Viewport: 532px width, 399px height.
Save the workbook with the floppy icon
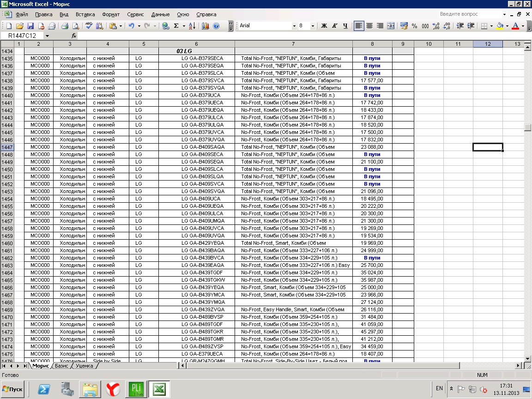30,26
